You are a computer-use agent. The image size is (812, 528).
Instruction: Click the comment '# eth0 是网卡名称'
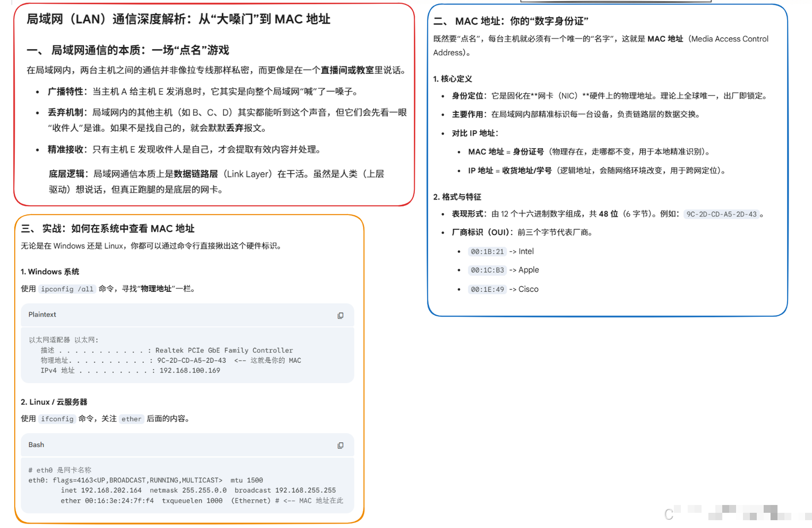tap(60, 470)
